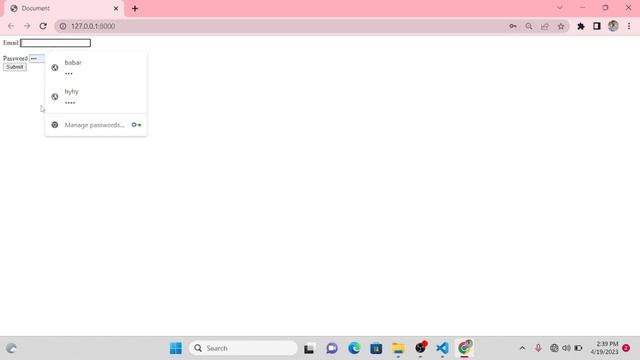This screenshot has width=640, height=360.
Task: Open Microsoft Store from taskbar
Action: (x=376, y=348)
